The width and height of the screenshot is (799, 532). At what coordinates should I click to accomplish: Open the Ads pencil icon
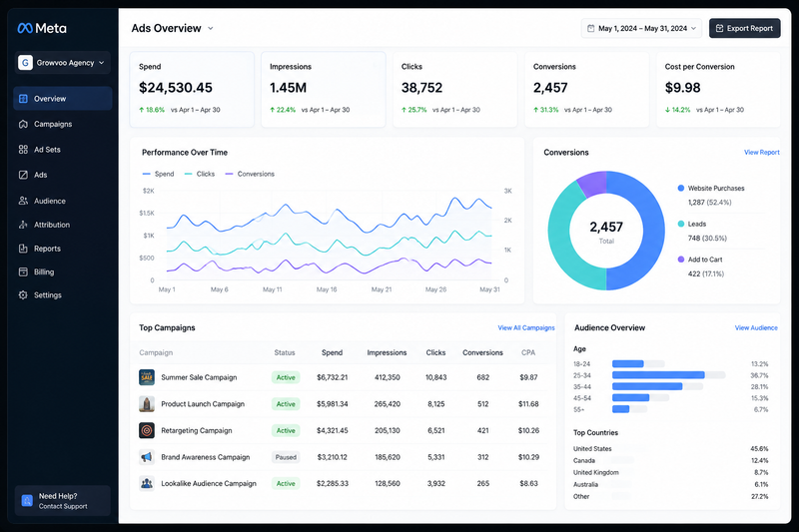click(x=23, y=175)
